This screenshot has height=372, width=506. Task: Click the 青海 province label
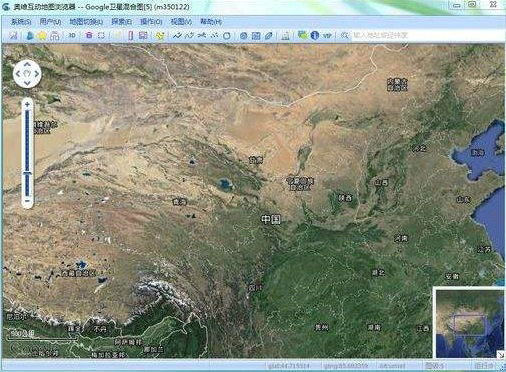pyautogui.click(x=180, y=202)
